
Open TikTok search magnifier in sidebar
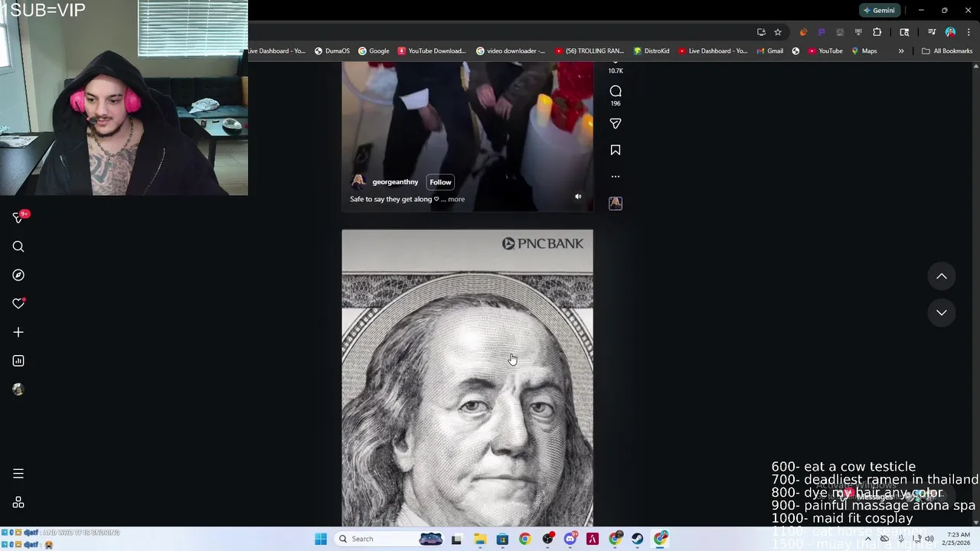tap(18, 246)
